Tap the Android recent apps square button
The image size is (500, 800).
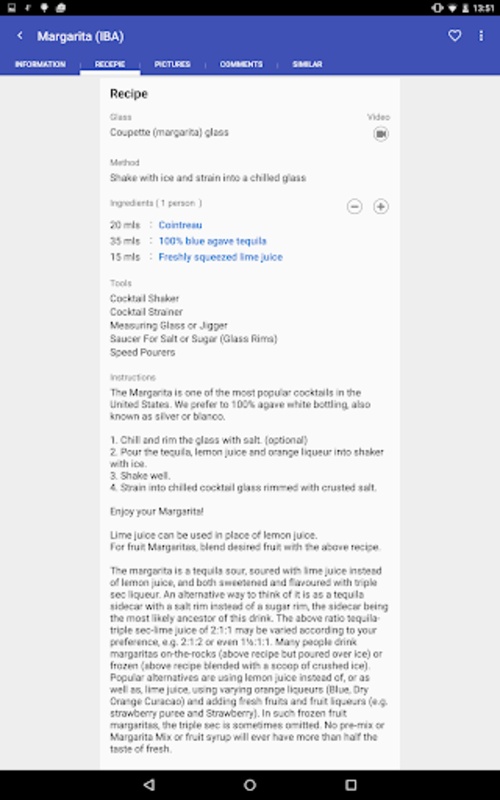[351, 785]
